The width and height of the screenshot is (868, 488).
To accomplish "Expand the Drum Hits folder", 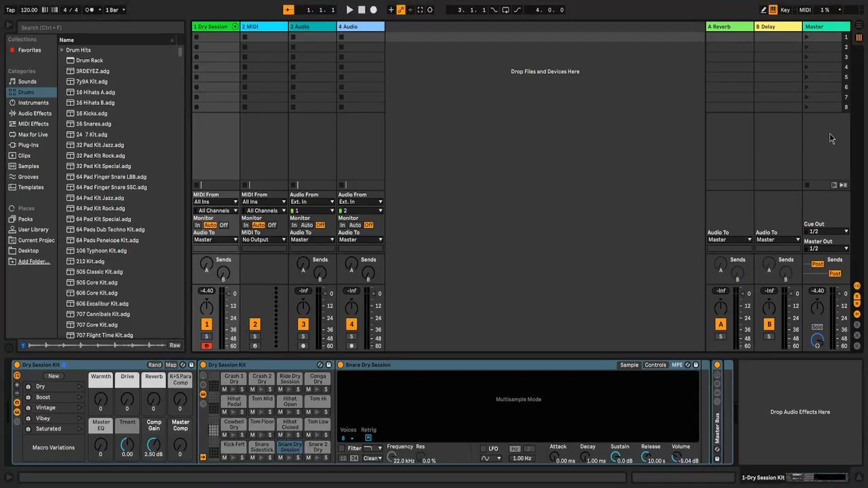I will tap(62, 50).
